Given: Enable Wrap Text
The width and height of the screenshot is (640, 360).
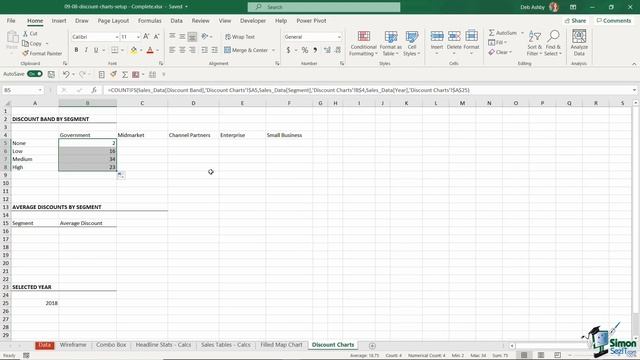Looking at the screenshot, I should (240, 37).
